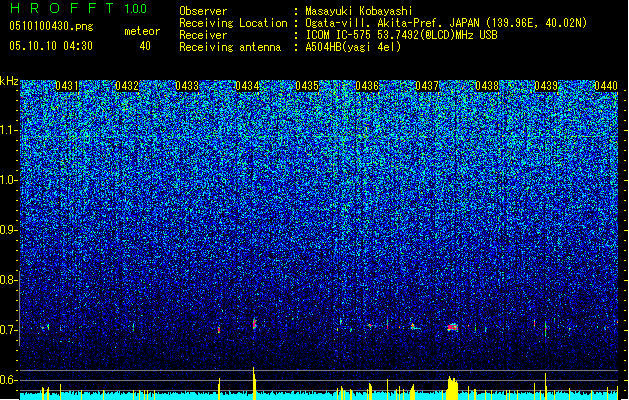Select the filename 0510100430.png
The image size is (629, 400).
pyautogui.click(x=51, y=26)
